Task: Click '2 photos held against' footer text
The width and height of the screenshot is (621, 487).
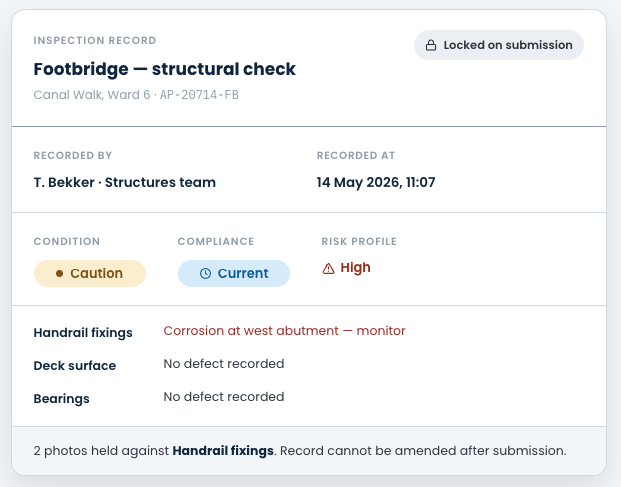Action: [x=101, y=451]
